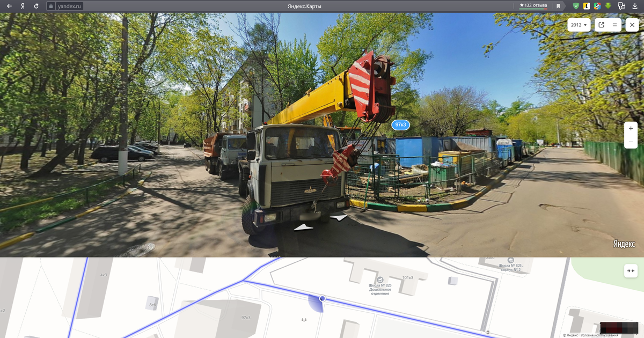The image size is (644, 338).
Task: Open the Yandex home button
Action: point(23,6)
